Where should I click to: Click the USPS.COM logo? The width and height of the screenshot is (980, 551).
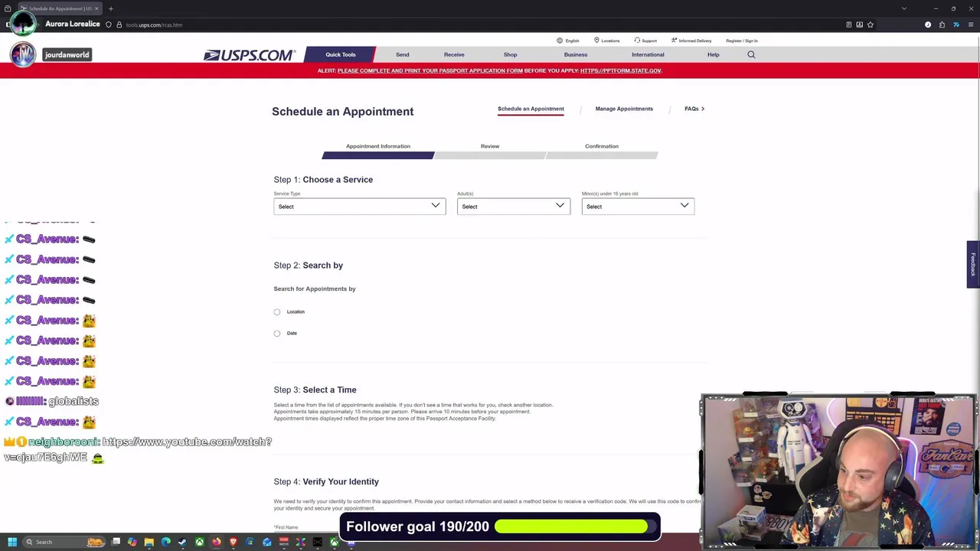pyautogui.click(x=249, y=55)
